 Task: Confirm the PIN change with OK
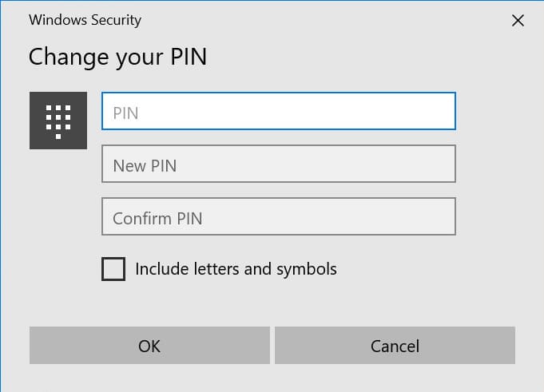point(149,346)
